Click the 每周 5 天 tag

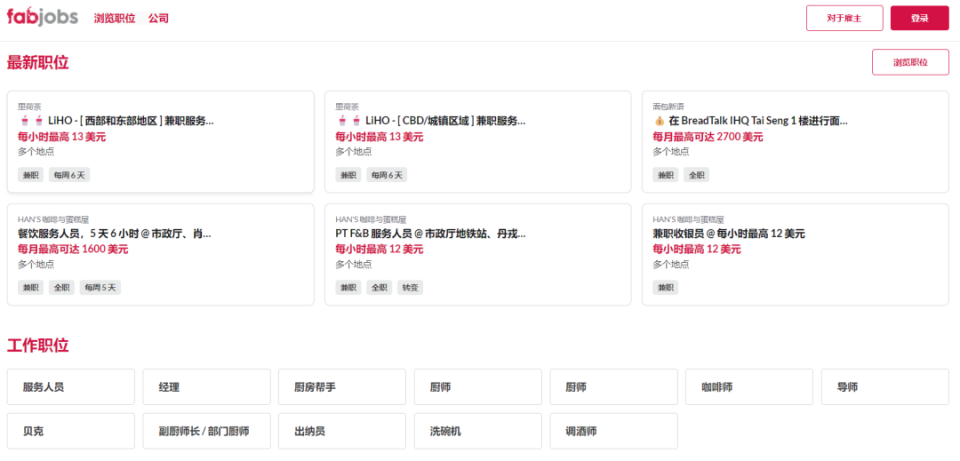tap(99, 288)
